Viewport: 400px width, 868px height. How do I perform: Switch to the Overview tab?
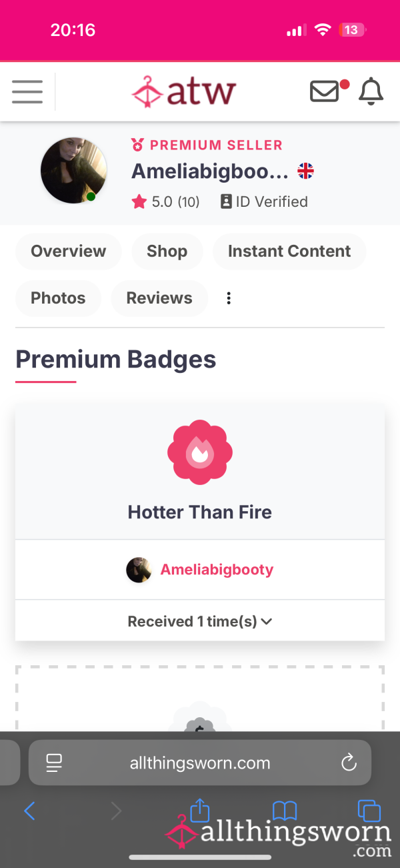click(68, 252)
